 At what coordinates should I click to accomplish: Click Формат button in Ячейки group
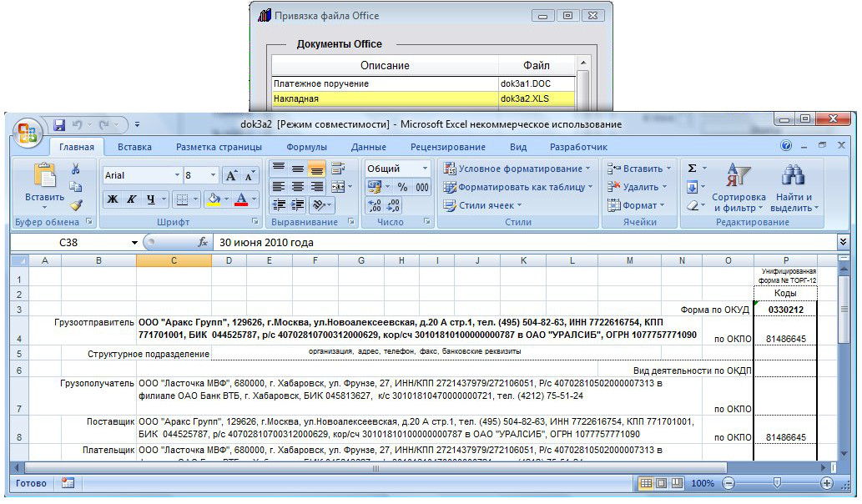(x=636, y=205)
